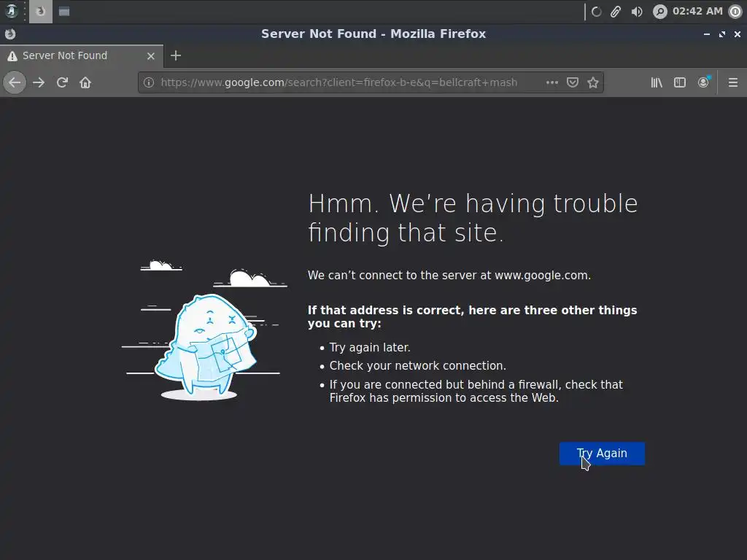The image size is (747, 560).
Task: Select the Server Not Found tab
Action: point(82,55)
